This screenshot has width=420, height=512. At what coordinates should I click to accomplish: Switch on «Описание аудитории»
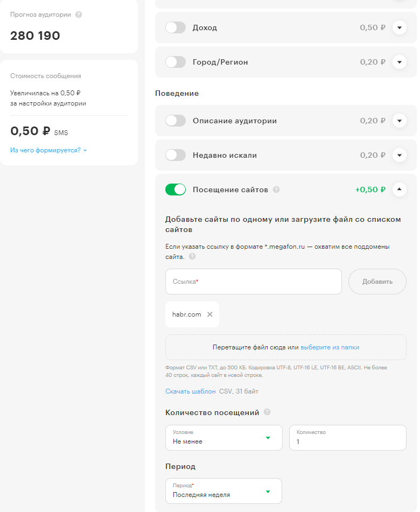click(176, 121)
